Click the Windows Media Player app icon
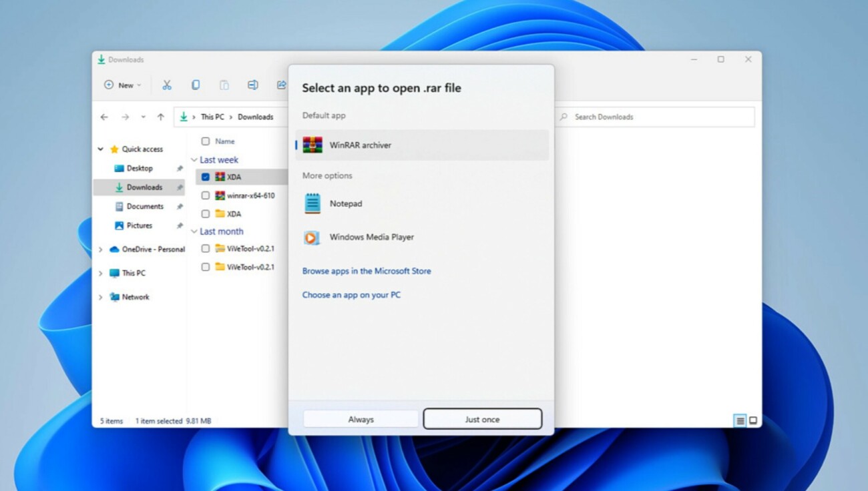 click(312, 237)
